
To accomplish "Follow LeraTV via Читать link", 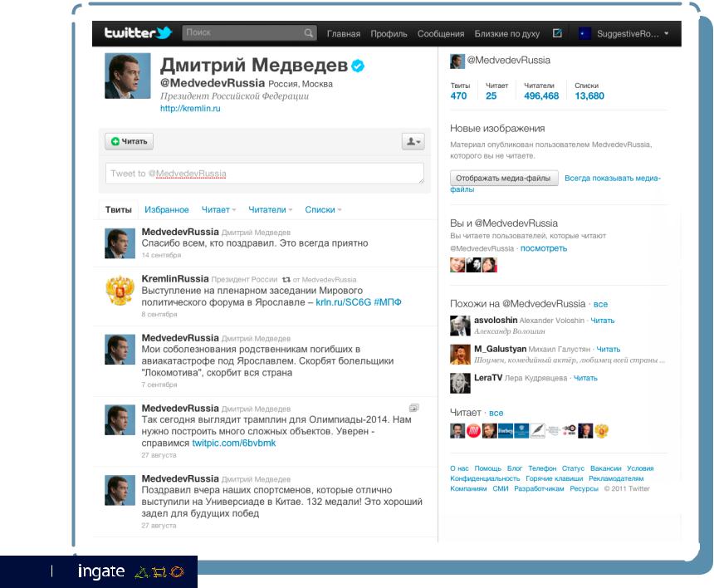I will click(585, 378).
